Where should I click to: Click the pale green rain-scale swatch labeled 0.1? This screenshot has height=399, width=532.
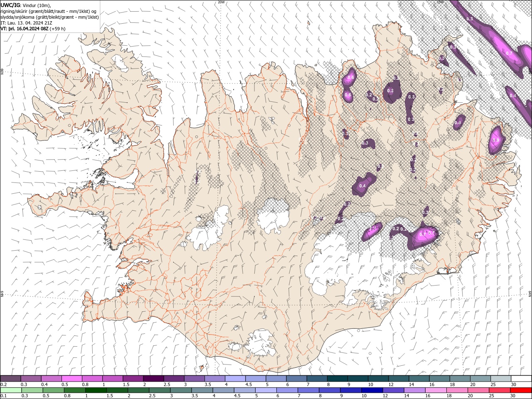coord(10,390)
